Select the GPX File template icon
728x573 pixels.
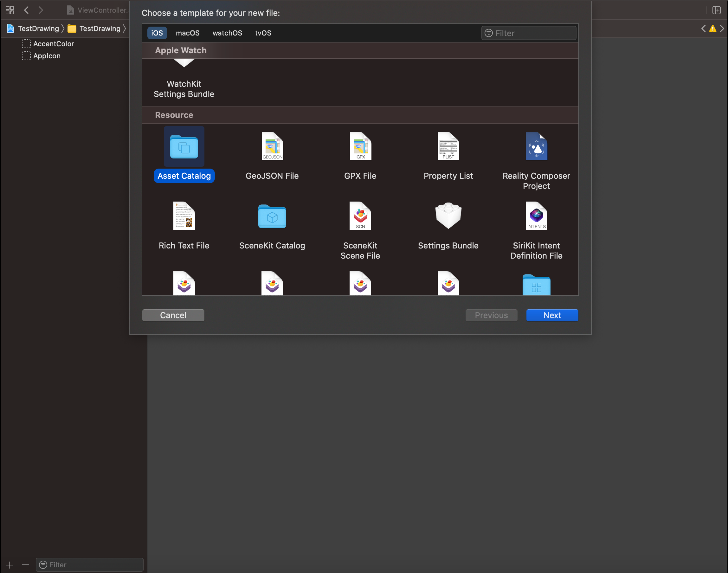pyautogui.click(x=360, y=146)
